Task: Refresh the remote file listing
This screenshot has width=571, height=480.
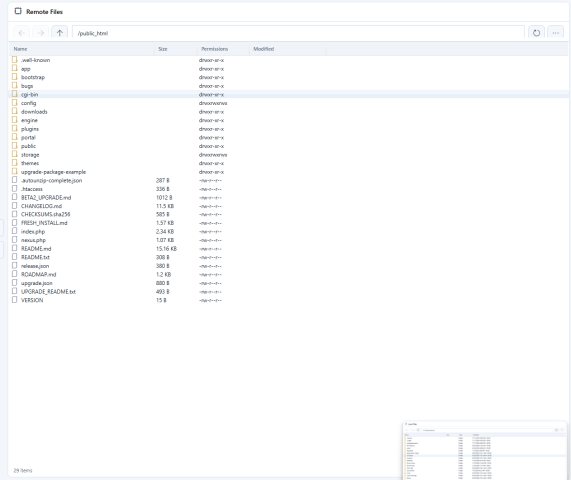Action: pyautogui.click(x=536, y=33)
